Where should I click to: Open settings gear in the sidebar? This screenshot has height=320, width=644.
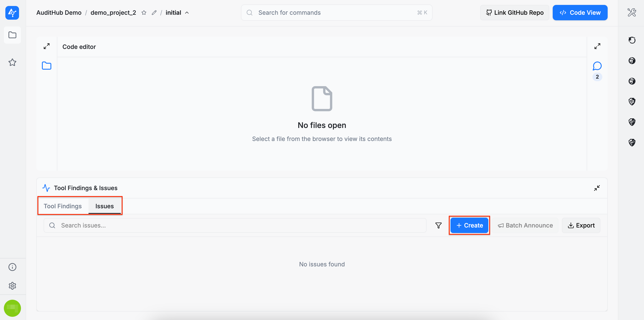coord(12,286)
